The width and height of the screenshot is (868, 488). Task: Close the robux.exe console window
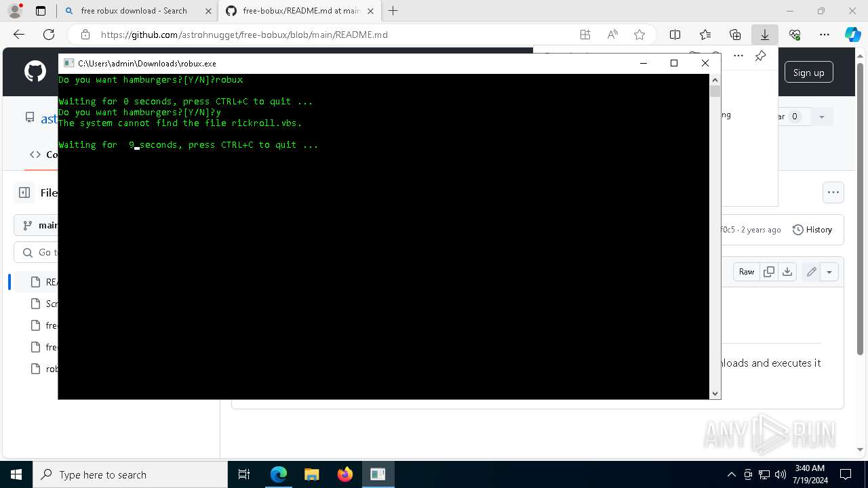point(705,63)
